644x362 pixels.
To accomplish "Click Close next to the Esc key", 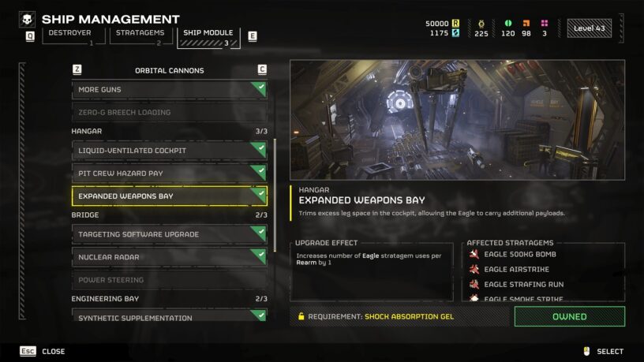I will [54, 352].
